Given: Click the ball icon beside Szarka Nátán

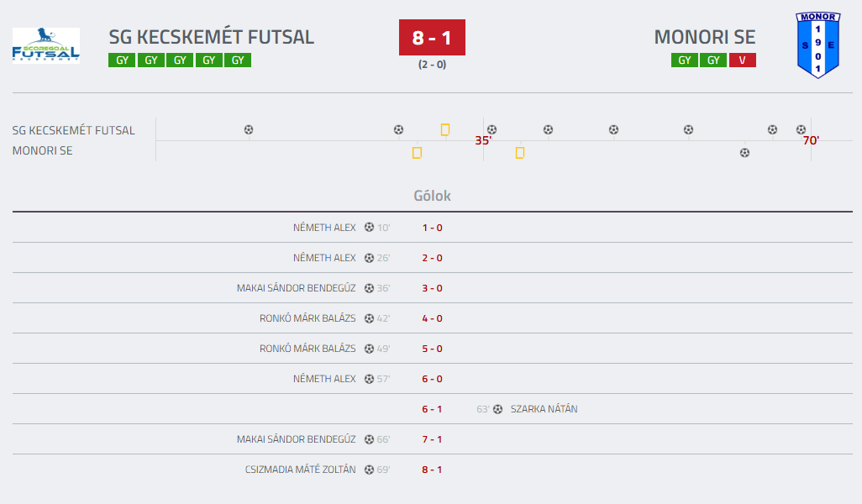Looking at the screenshot, I should pyautogui.click(x=498, y=409).
